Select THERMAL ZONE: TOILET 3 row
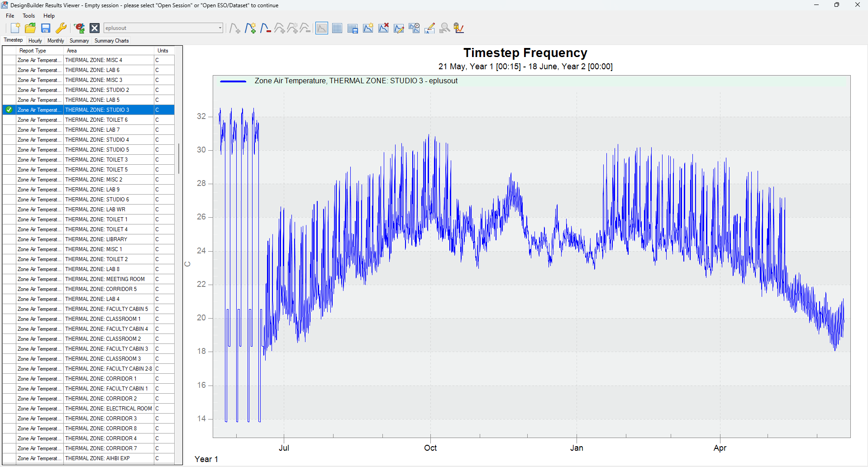The width and height of the screenshot is (868, 467). [x=88, y=160]
